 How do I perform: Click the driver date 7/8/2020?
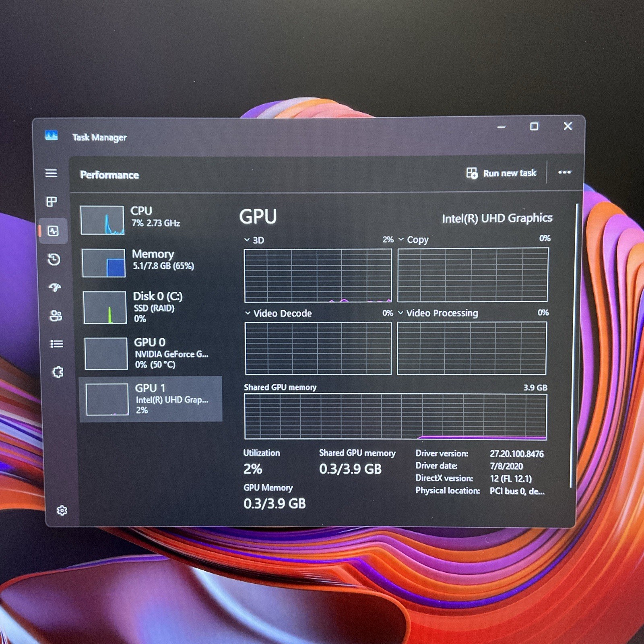pyautogui.click(x=506, y=466)
